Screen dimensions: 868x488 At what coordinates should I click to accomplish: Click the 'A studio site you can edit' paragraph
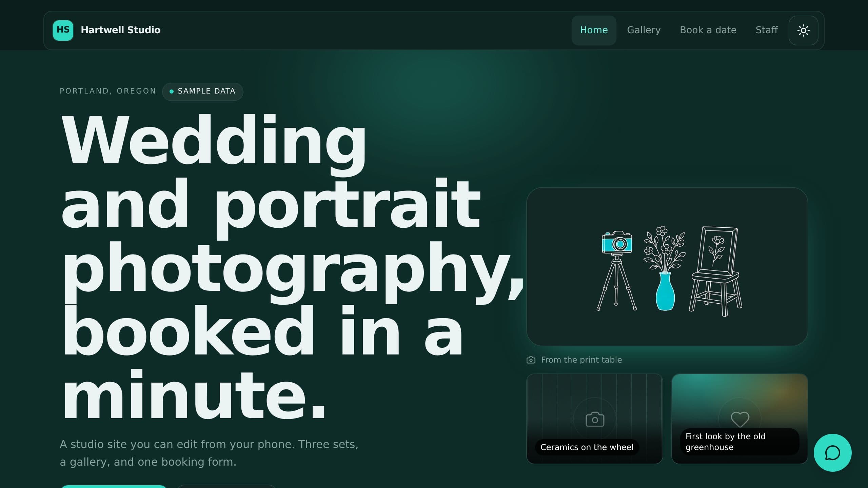[x=209, y=453]
